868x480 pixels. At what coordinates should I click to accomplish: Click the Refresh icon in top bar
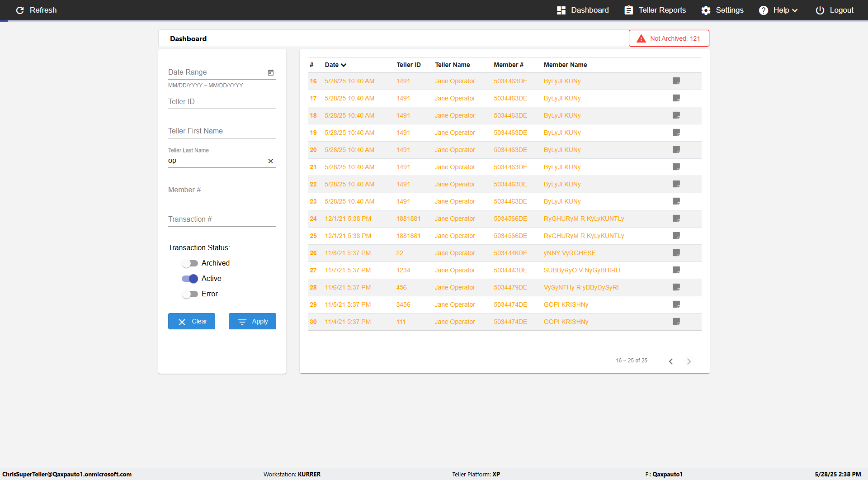[20, 10]
